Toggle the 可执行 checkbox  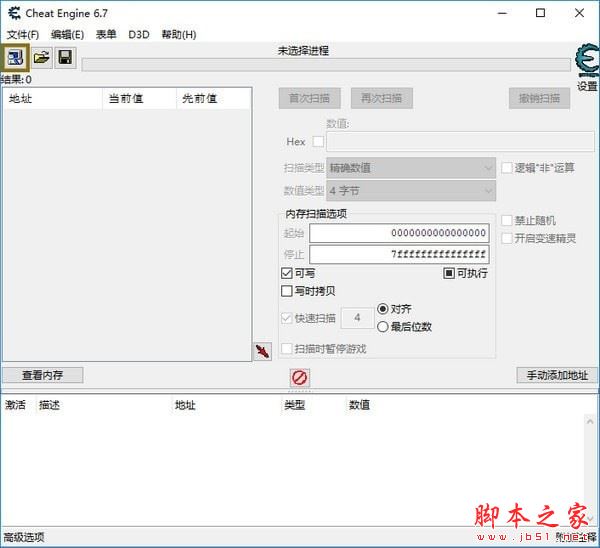coord(448,273)
